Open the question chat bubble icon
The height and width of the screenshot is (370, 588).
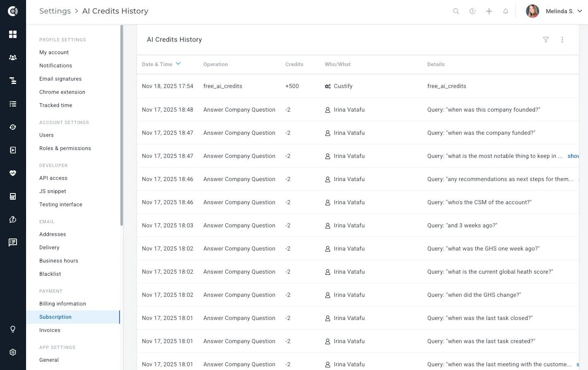point(13,220)
